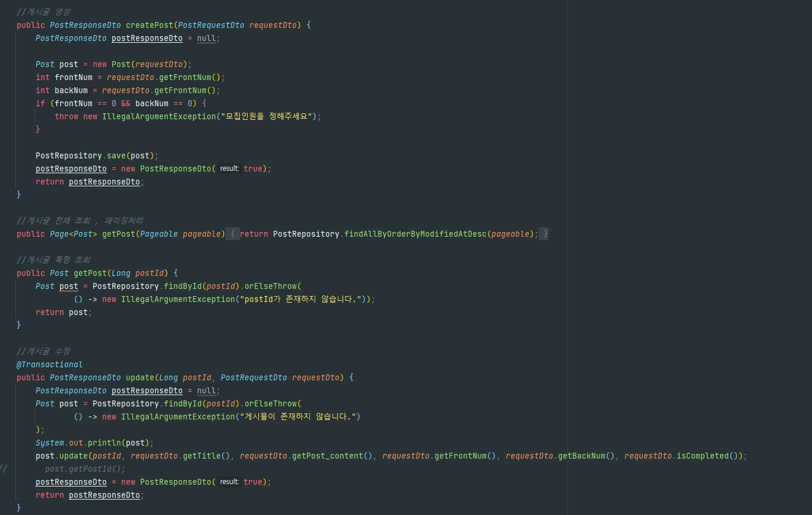Click backNum in 'int backNum =' declaration

click(71, 90)
